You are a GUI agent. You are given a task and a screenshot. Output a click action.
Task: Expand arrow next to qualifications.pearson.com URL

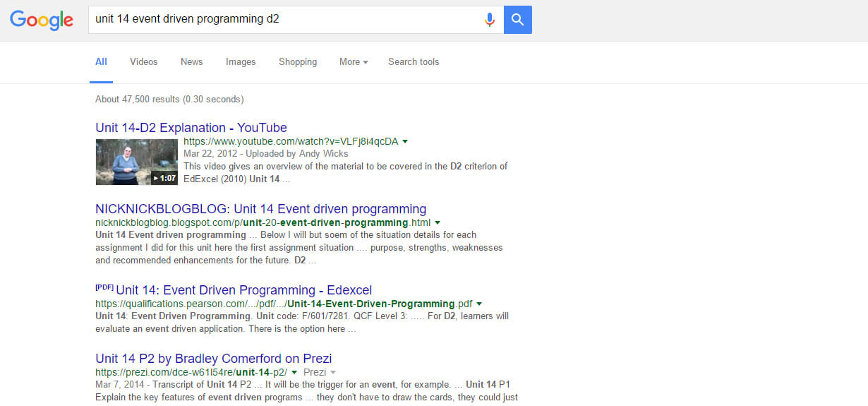(x=480, y=304)
